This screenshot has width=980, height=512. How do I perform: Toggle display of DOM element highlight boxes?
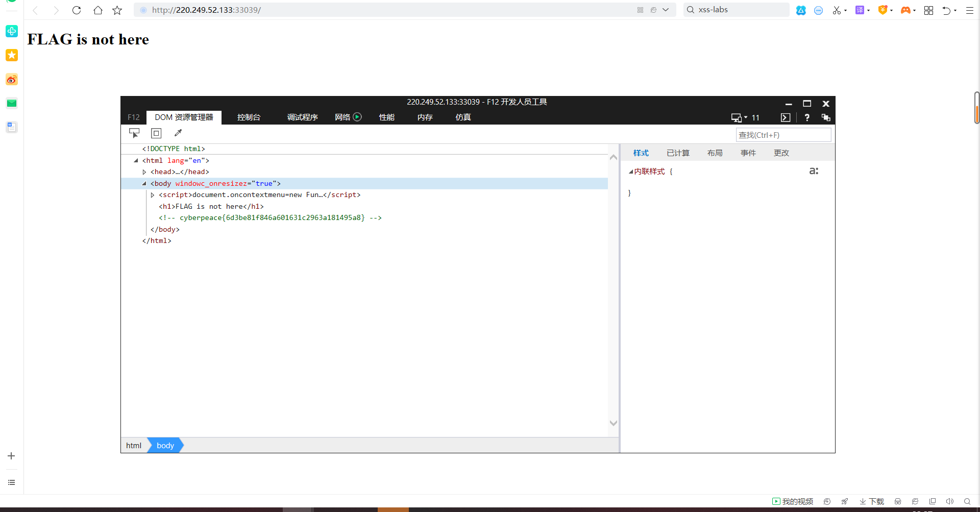[156, 133]
